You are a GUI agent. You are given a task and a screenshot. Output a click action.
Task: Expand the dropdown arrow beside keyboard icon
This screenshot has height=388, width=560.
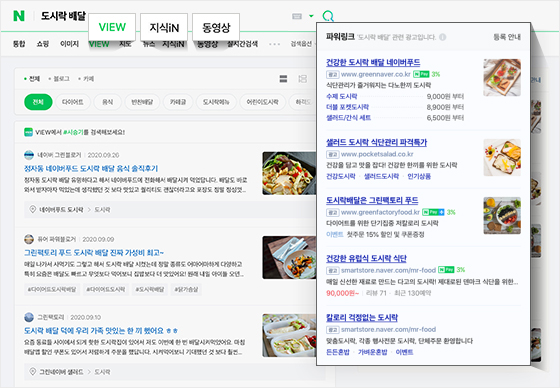(x=311, y=16)
